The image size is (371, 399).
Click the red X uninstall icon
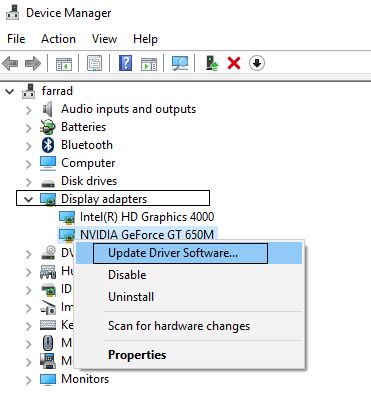click(234, 63)
